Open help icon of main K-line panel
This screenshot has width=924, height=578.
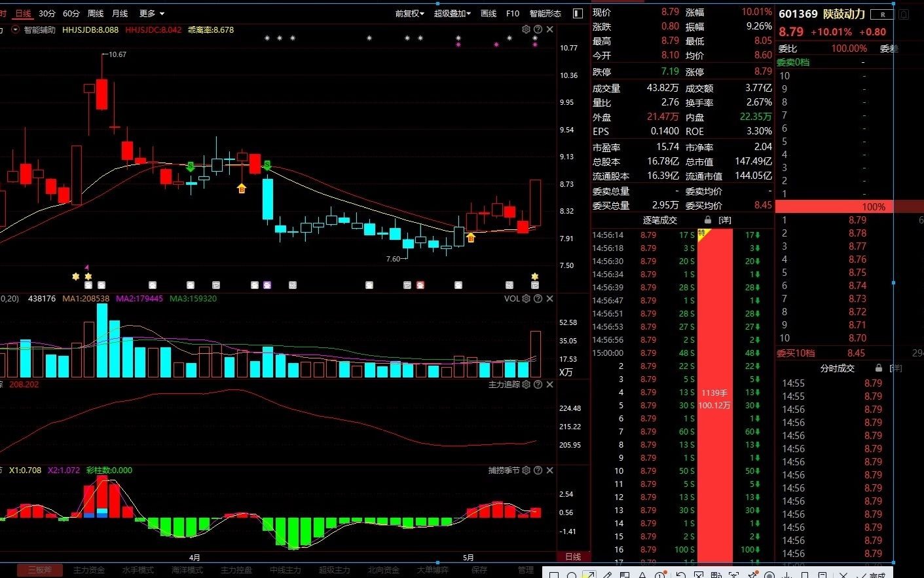click(x=538, y=29)
